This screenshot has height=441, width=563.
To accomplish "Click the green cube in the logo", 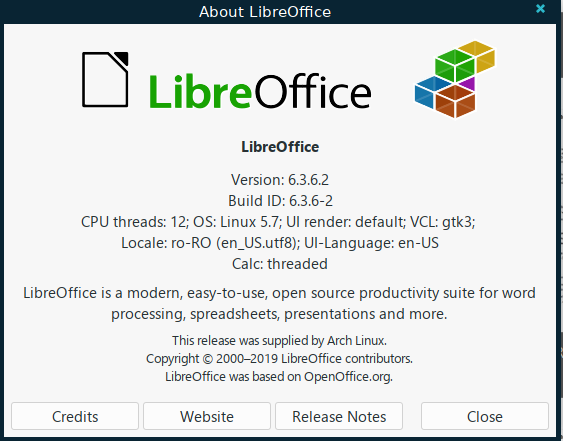I will tap(455, 65).
